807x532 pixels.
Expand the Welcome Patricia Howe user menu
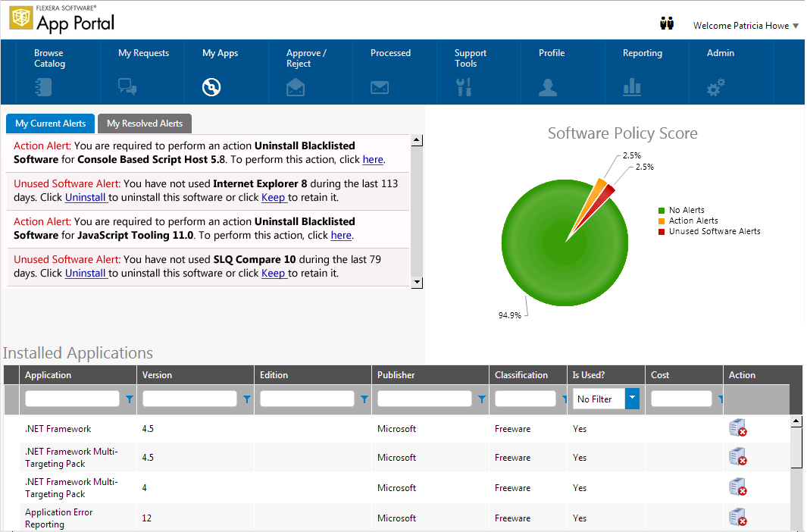[x=746, y=25]
